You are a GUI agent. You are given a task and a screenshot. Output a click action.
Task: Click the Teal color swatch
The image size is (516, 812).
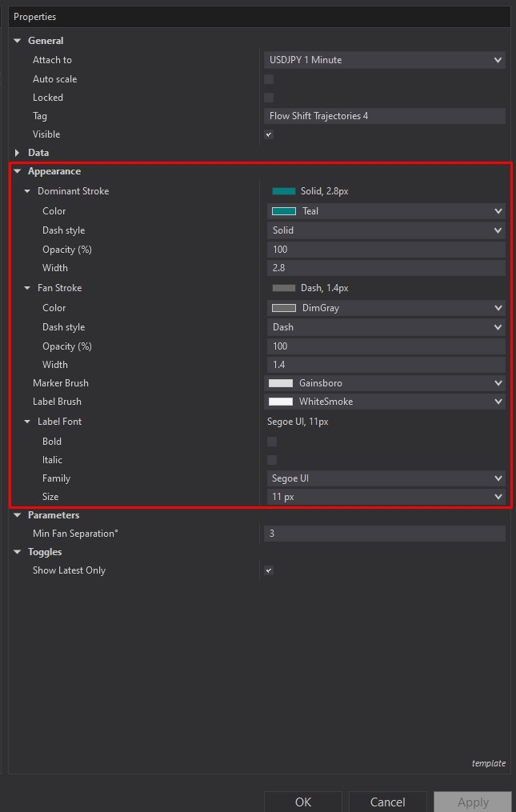click(x=283, y=211)
